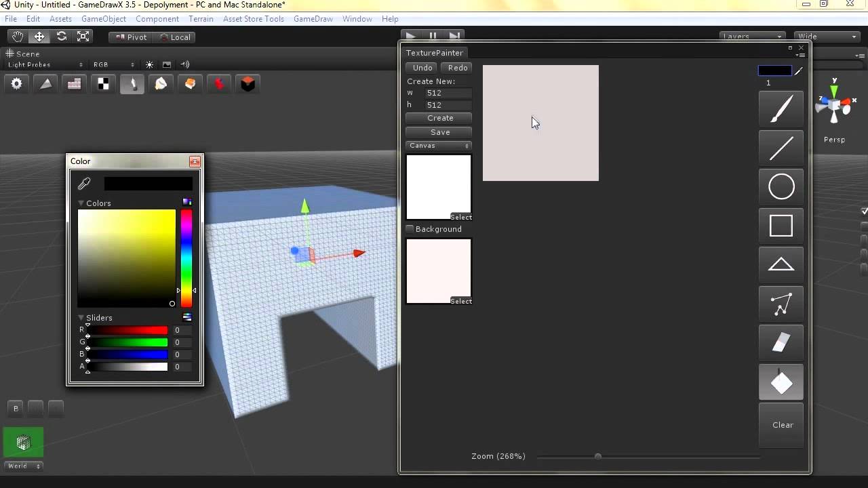Toggle the colors mode icon in Color window
This screenshot has height=488, width=868.
tap(187, 202)
